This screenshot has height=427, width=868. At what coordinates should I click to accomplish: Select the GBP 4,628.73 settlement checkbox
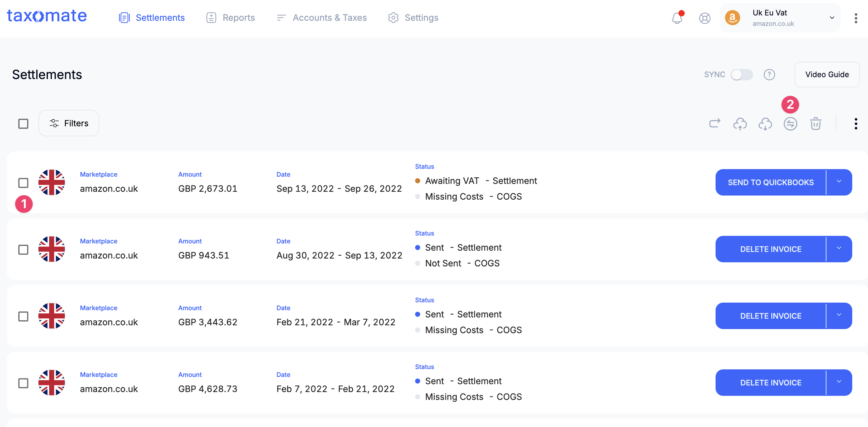[x=23, y=383]
